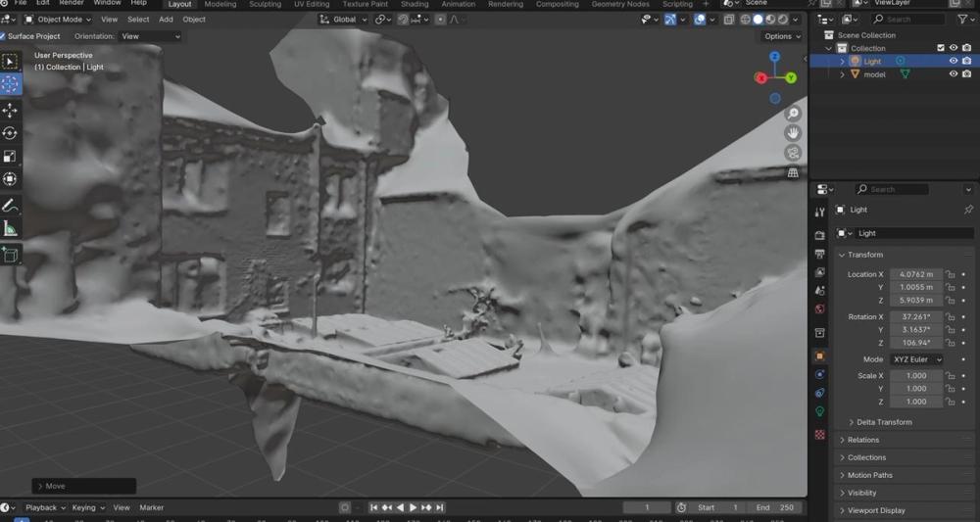Click the Location X value field
This screenshot has height=522, width=980.
pyautogui.click(x=915, y=274)
